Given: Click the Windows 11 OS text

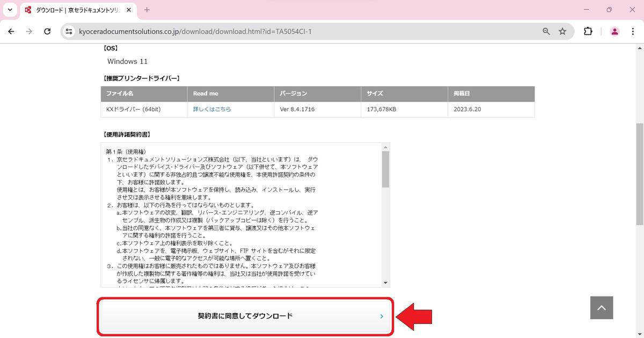Looking at the screenshot, I should [x=127, y=62].
